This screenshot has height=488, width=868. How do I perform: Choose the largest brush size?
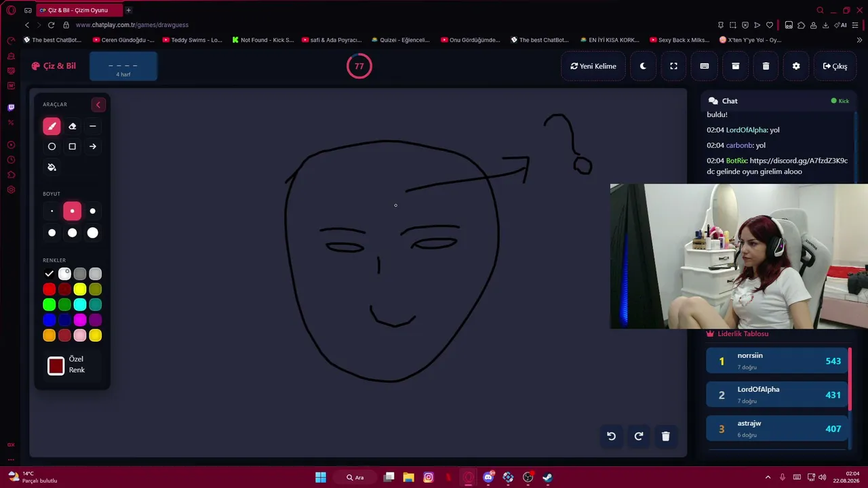tap(93, 233)
